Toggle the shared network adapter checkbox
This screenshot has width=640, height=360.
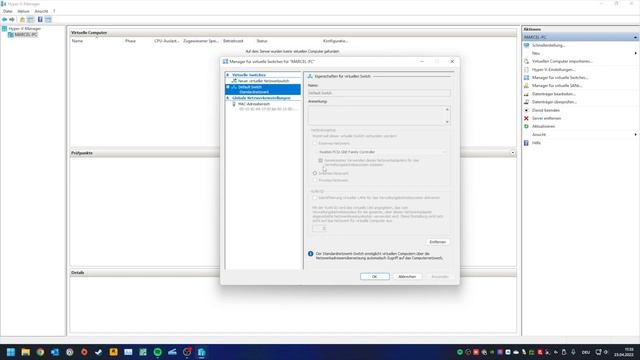(x=320, y=161)
